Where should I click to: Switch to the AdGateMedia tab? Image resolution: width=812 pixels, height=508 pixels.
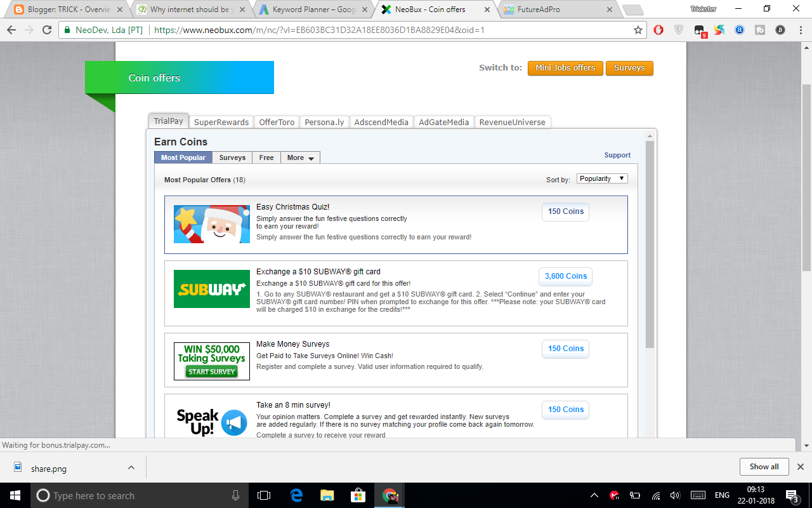coord(444,122)
